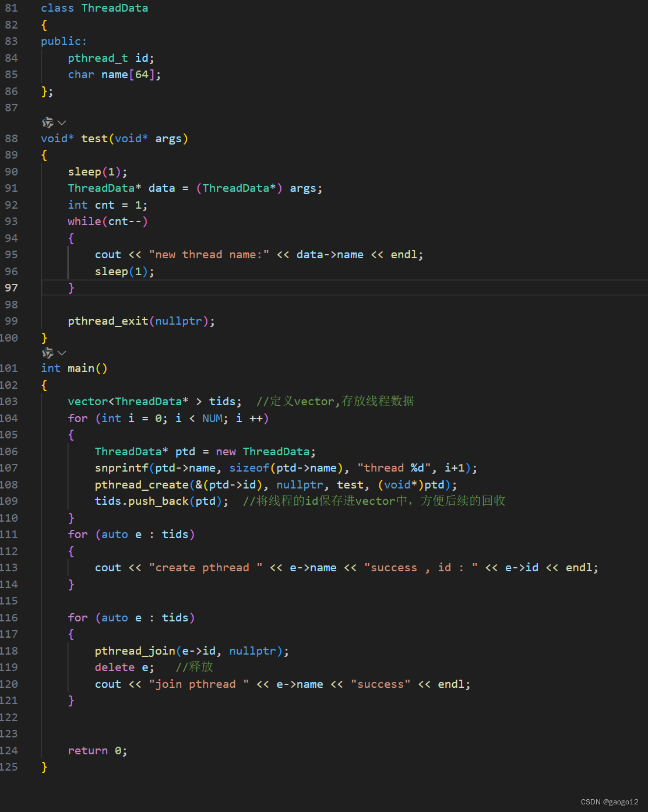Click 'tids.push_back(ptd);' statement
The image size is (648, 812).
[162, 501]
